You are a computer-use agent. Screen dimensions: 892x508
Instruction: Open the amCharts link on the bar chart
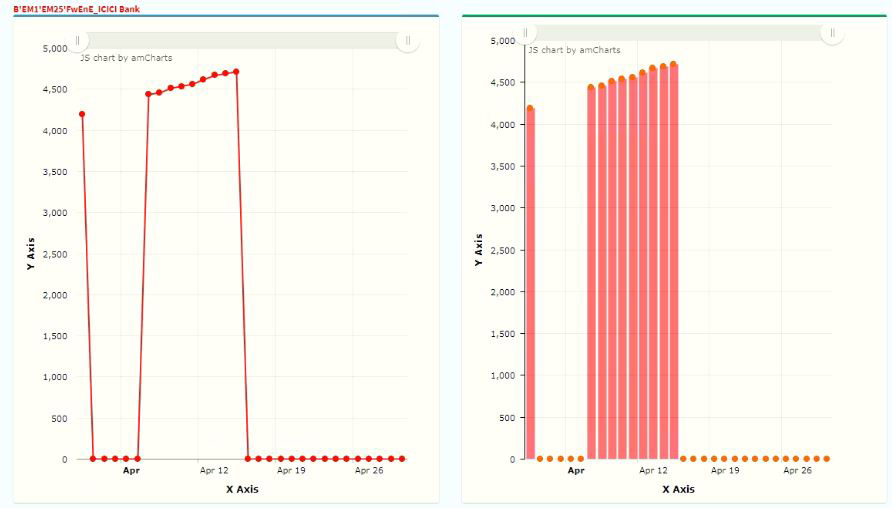pyautogui.click(x=574, y=50)
